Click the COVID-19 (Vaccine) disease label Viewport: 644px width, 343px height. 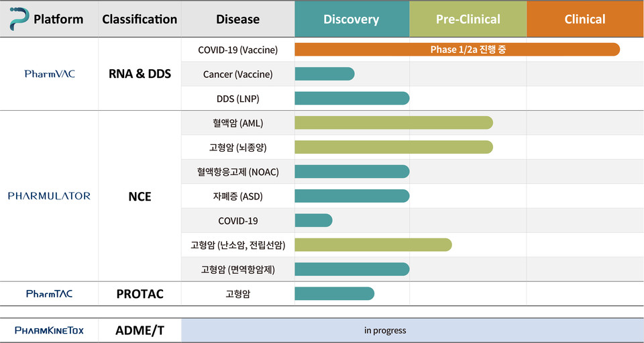click(237, 50)
